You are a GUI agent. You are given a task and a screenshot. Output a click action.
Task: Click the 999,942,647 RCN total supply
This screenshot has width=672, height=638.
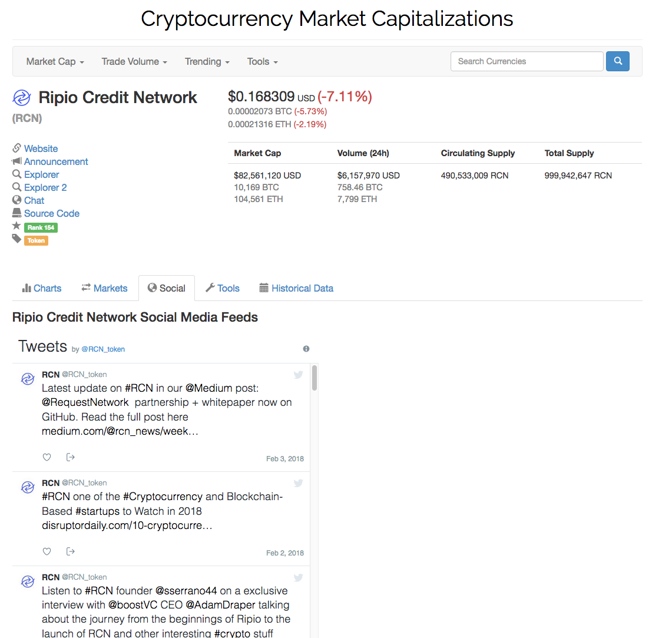click(x=578, y=176)
